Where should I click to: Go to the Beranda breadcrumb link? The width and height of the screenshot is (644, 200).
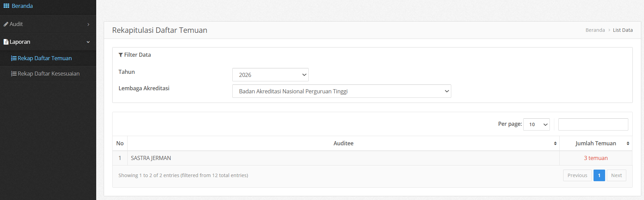point(595,30)
